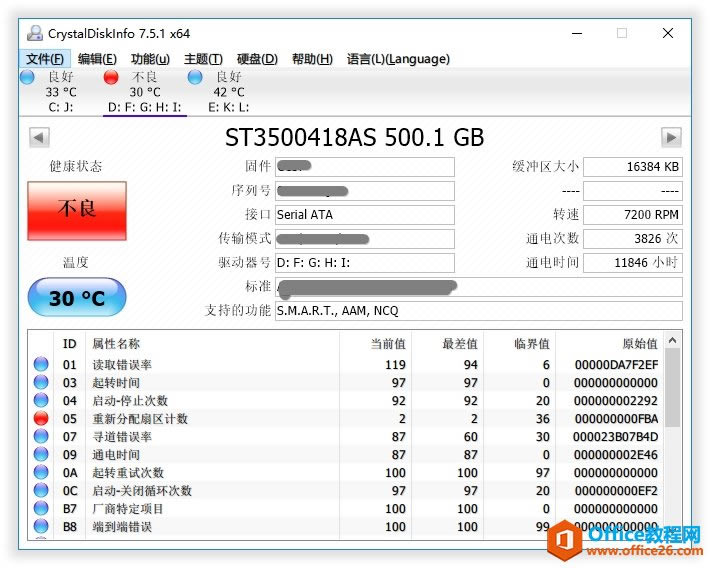Click the scroll up arrow of SMART list
Screen dimensions: 710x568
pyautogui.click(x=672, y=341)
